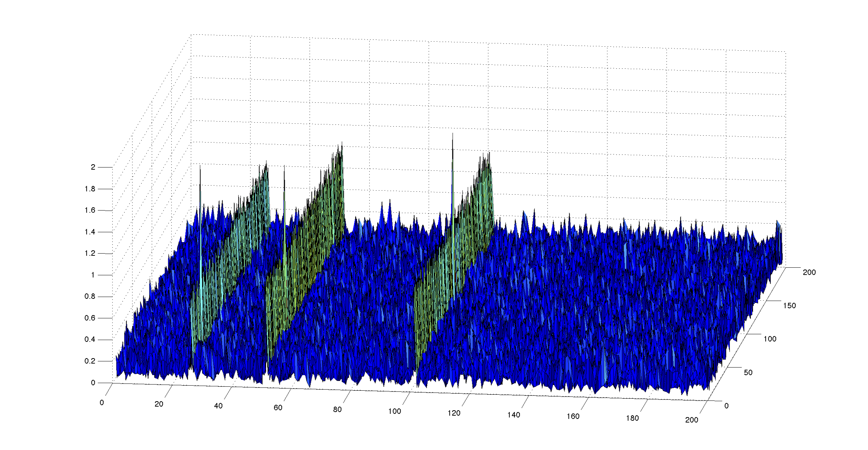Click right depth axis label 50
The width and height of the screenshot is (868, 450).
click(x=748, y=372)
